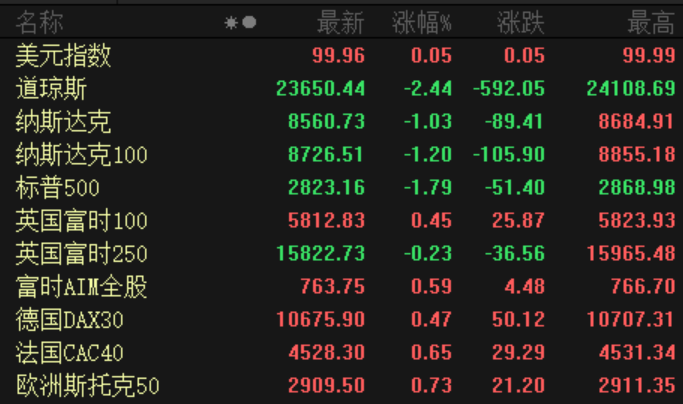Sort by the 最新 column header
This screenshot has height=404, width=683.
click(x=341, y=23)
